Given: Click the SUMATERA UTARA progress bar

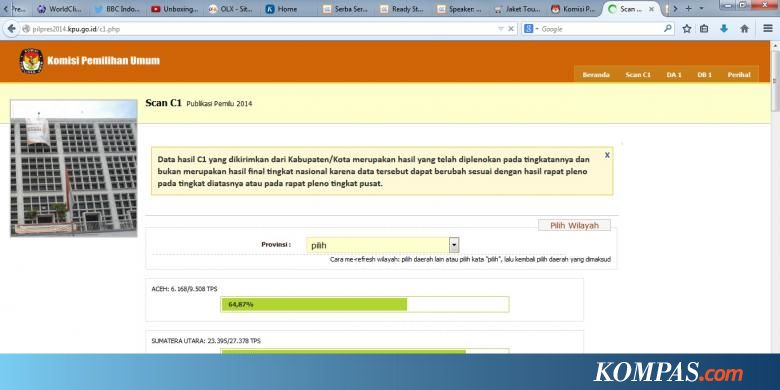Looking at the screenshot, I should tap(365, 351).
